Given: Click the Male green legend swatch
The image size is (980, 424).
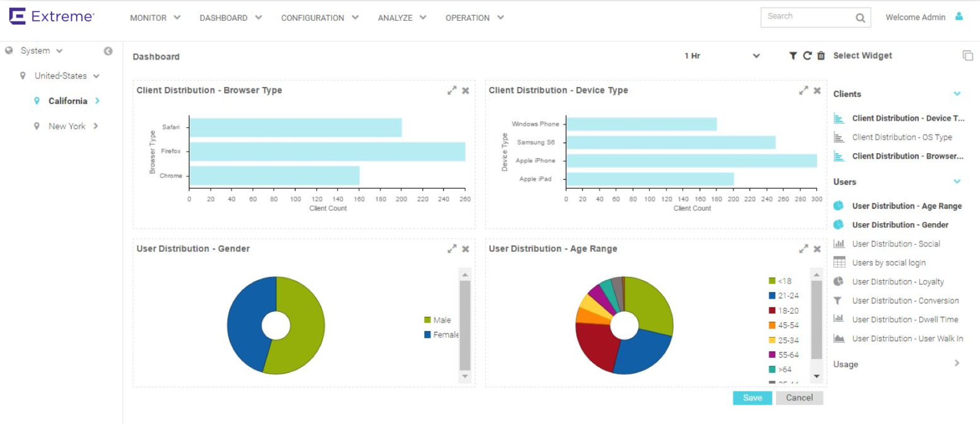Looking at the screenshot, I should pyautogui.click(x=428, y=320).
